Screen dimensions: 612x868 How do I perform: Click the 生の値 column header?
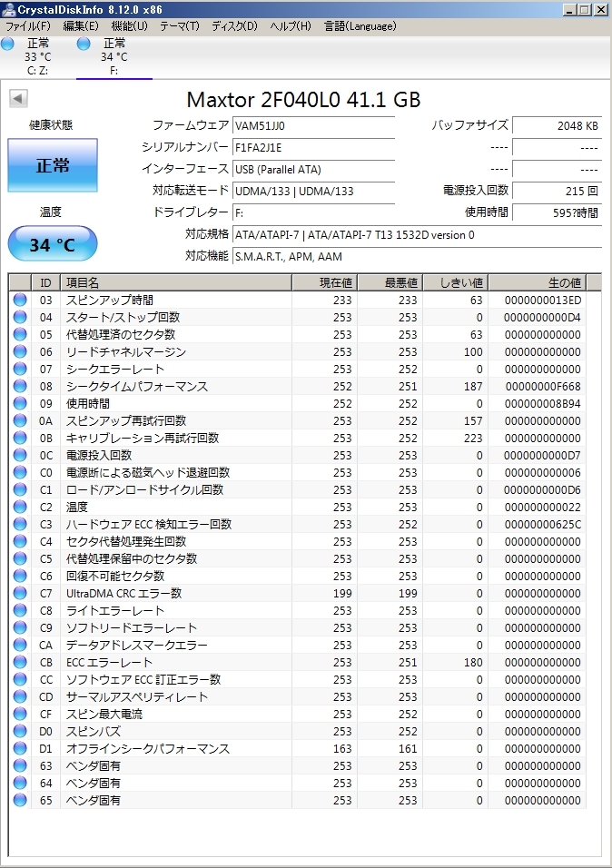[x=537, y=283]
